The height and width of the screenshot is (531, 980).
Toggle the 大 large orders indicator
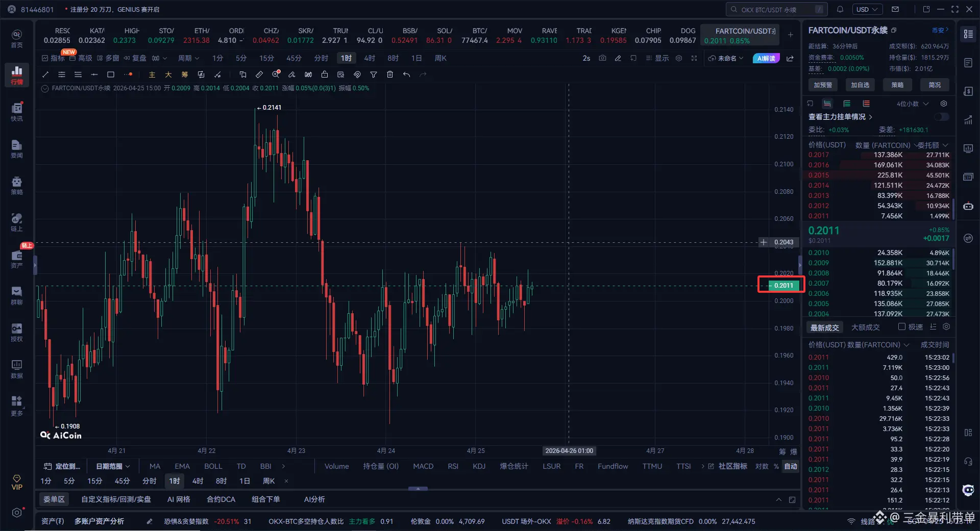point(168,74)
